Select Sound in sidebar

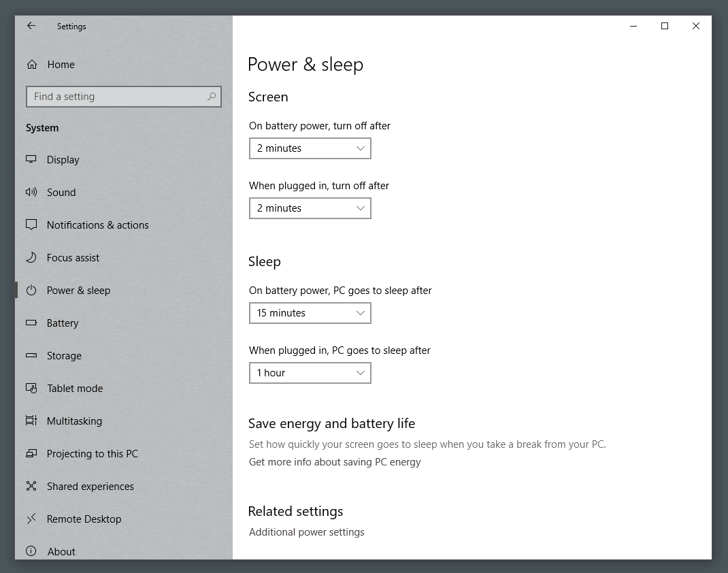point(61,192)
